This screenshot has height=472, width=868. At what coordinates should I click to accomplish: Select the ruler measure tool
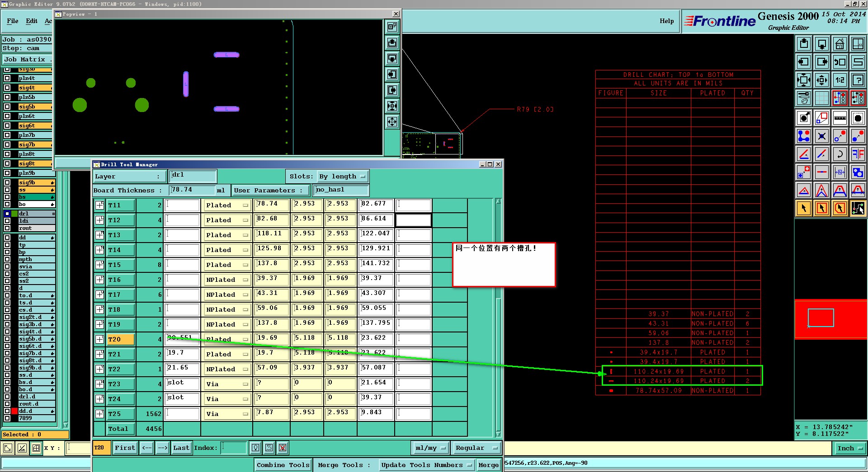(840, 118)
